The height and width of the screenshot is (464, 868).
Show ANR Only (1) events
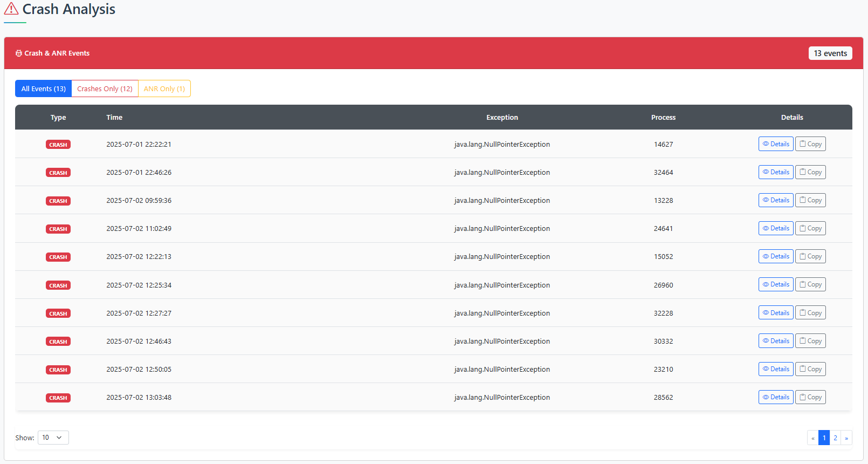[164, 88]
